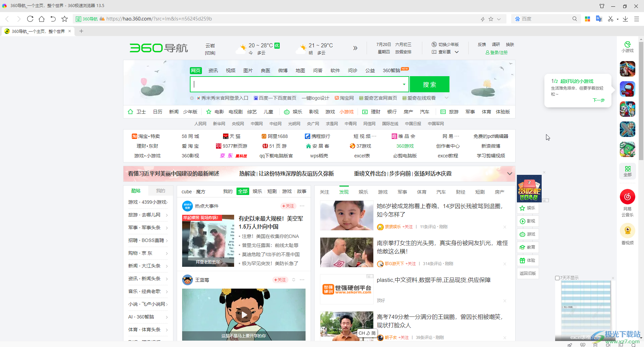Click 换肤 link at top right
The width and height of the screenshot is (644, 347).
pyautogui.click(x=510, y=44)
